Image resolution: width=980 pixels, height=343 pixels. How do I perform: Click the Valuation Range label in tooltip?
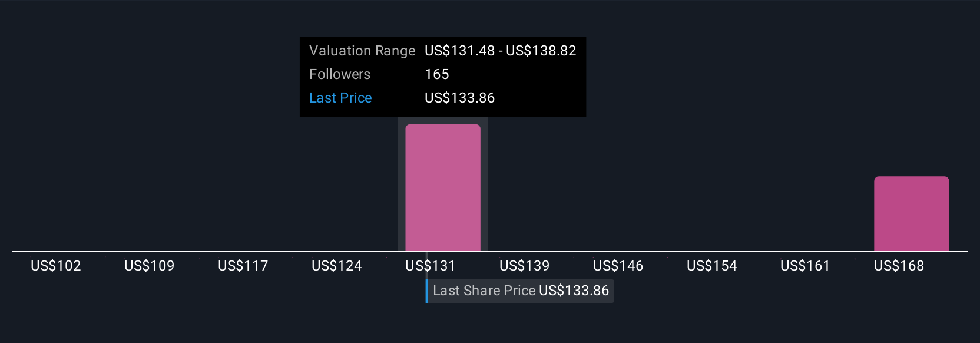(x=362, y=51)
